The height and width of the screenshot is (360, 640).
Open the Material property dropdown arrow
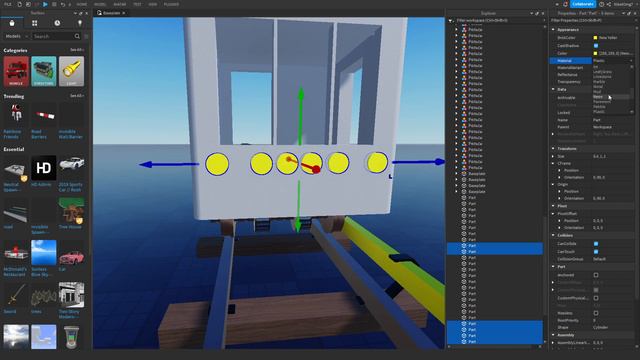coord(631,60)
